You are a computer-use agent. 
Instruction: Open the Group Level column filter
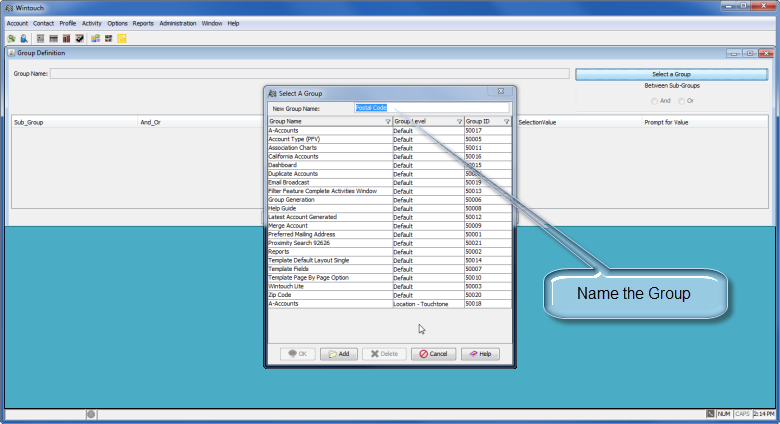[459, 121]
